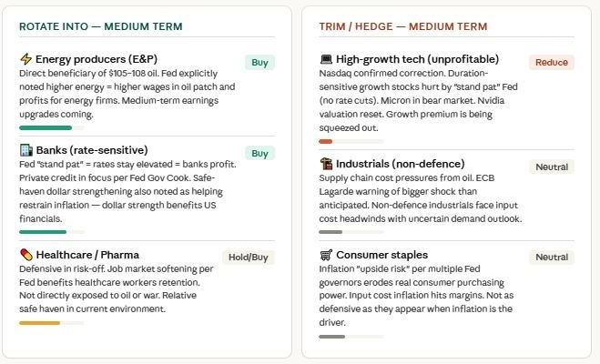Click the lightning bolt icon for Energy producers

tap(25, 59)
